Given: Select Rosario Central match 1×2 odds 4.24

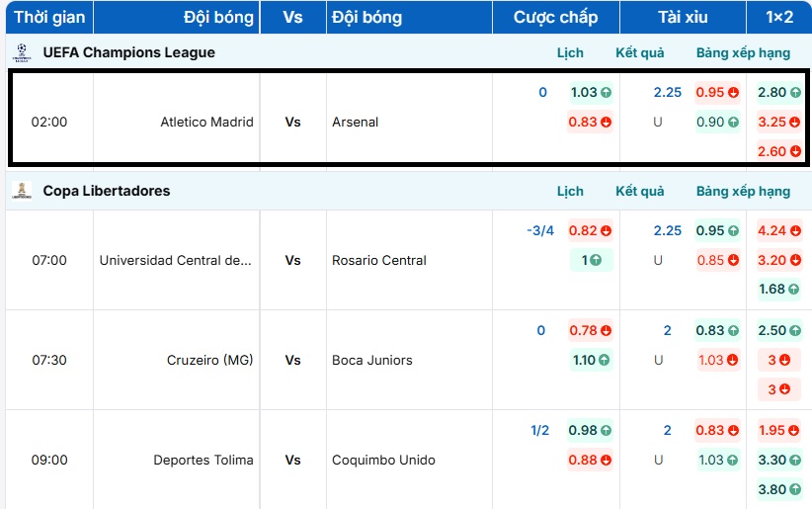Looking at the screenshot, I should tap(779, 230).
